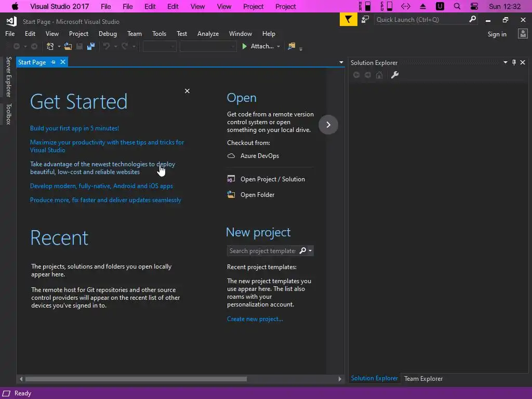The image size is (532, 399).
Task: Open the Test menu
Action: coord(181,34)
